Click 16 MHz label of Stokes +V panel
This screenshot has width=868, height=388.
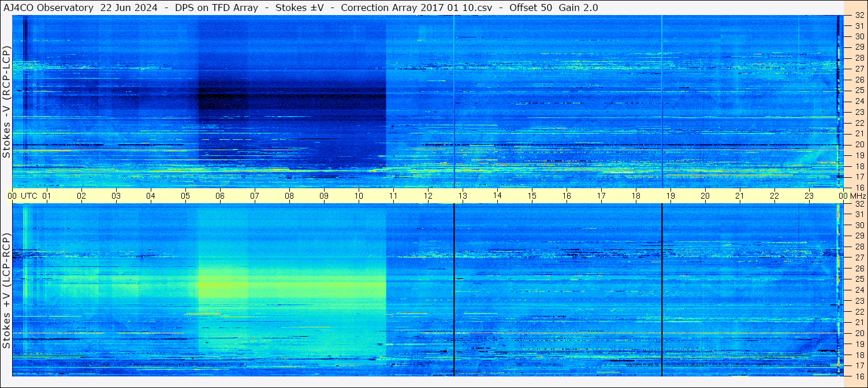[859, 376]
